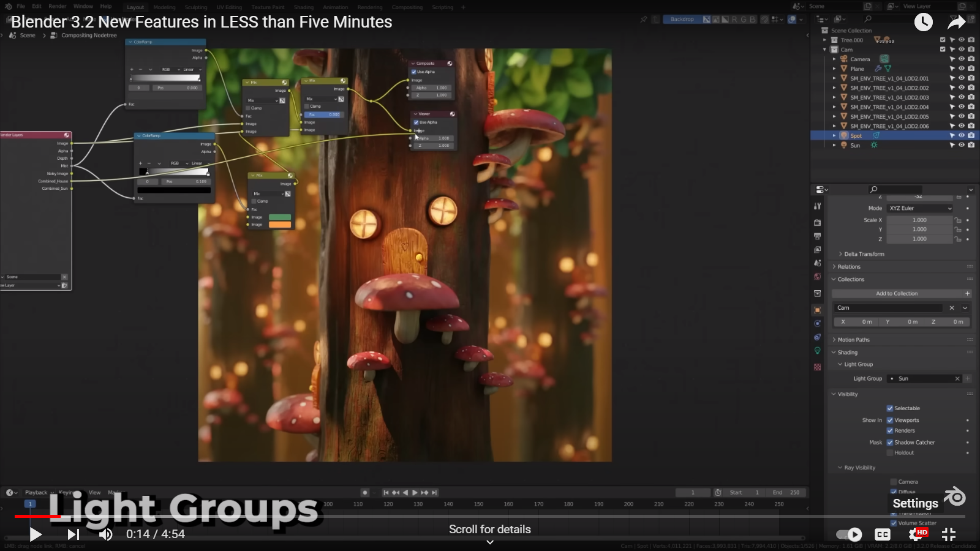Collapse the Cam collection

tap(824, 50)
